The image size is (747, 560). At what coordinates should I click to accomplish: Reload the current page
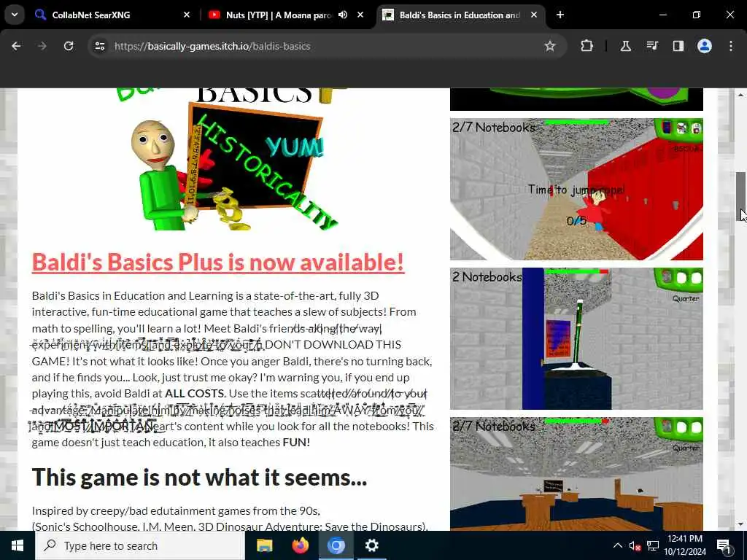click(69, 46)
